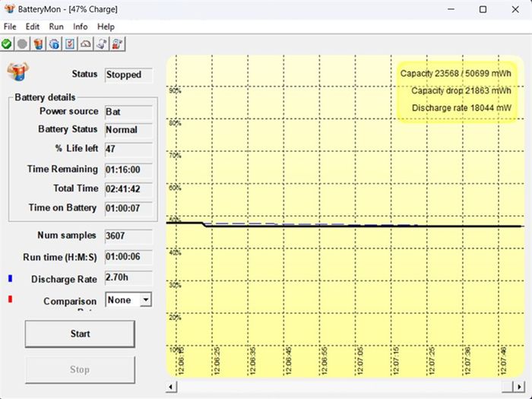Open battery information toolbar icon
Viewport: 532px width, 399px height.
(x=38, y=44)
